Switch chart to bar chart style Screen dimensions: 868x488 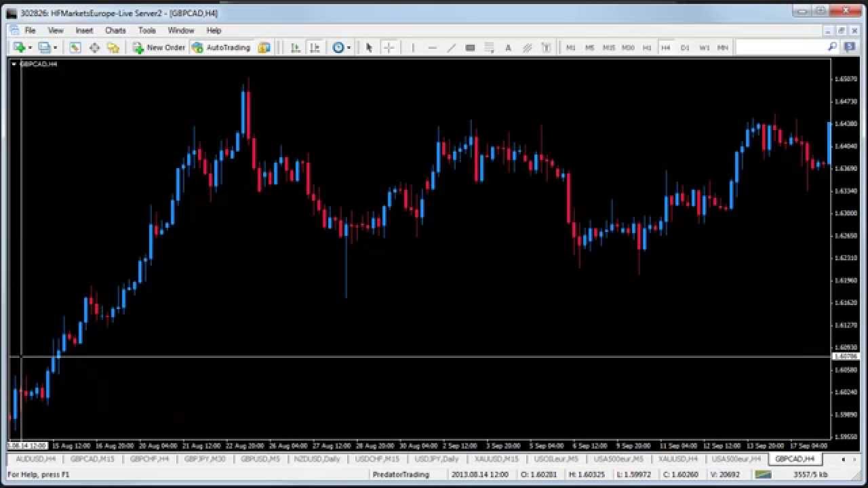pos(296,47)
